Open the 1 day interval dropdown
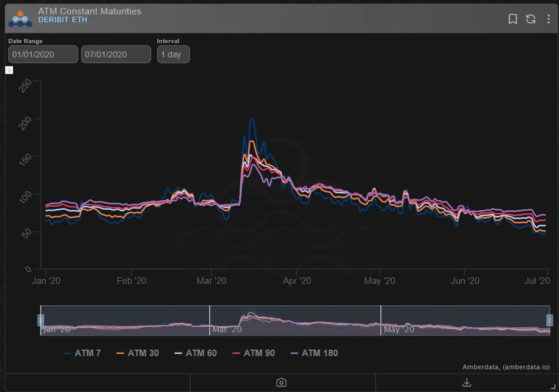 click(173, 54)
